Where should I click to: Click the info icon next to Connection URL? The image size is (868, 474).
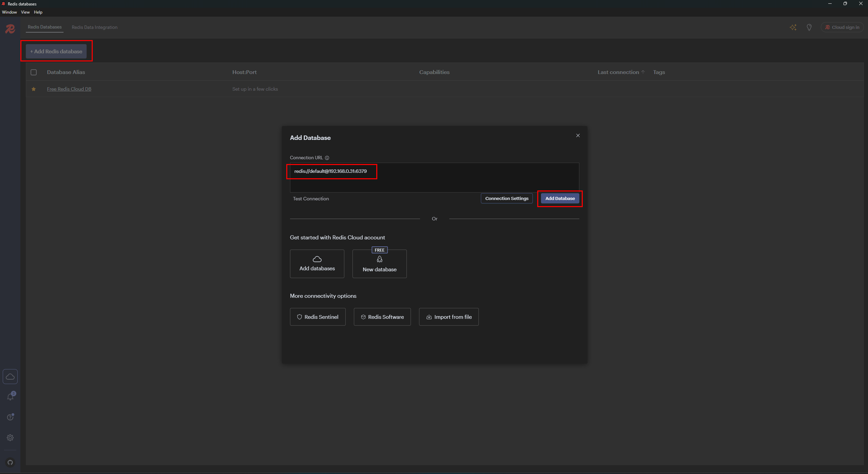(x=327, y=158)
